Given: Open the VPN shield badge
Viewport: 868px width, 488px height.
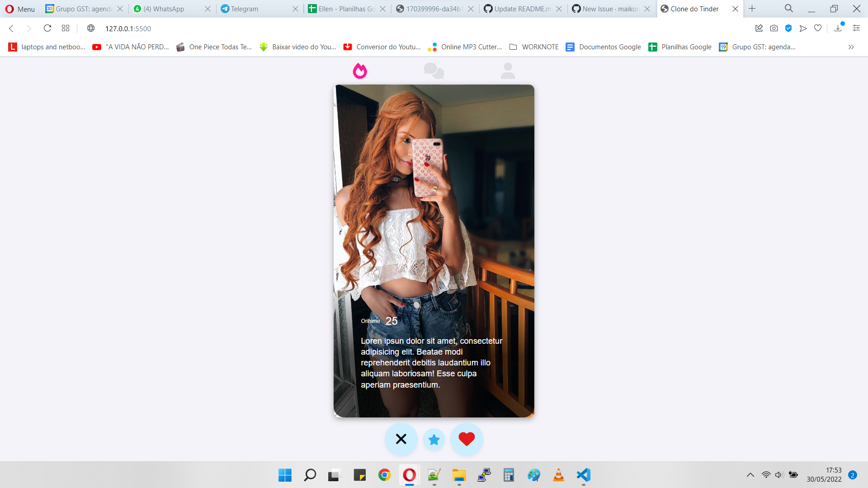Looking at the screenshot, I should click(789, 28).
